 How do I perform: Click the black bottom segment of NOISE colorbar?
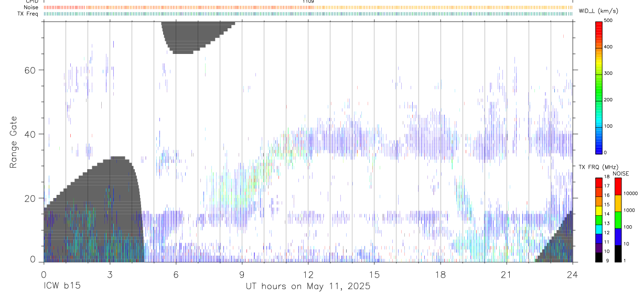coord(618,254)
